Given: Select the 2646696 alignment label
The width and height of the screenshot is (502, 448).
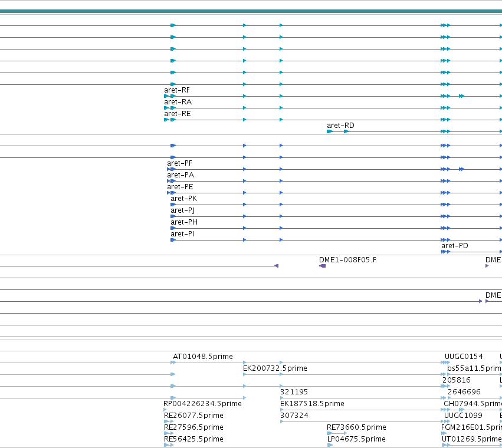Looking at the screenshot, I should click(464, 392).
